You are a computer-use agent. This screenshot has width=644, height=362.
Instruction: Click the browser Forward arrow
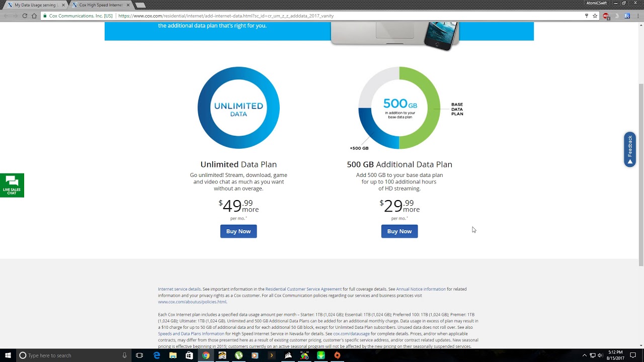(x=15, y=16)
